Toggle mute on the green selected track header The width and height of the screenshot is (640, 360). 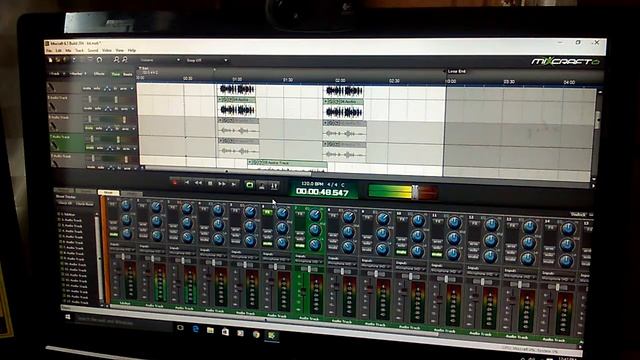click(89, 148)
